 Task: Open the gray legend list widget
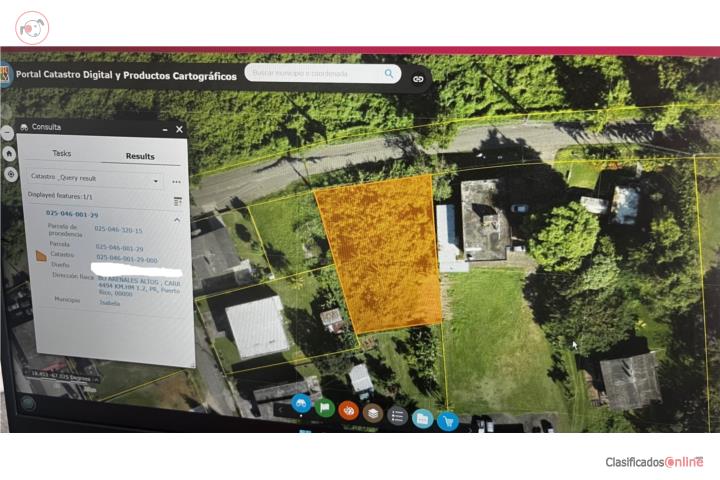click(x=398, y=416)
